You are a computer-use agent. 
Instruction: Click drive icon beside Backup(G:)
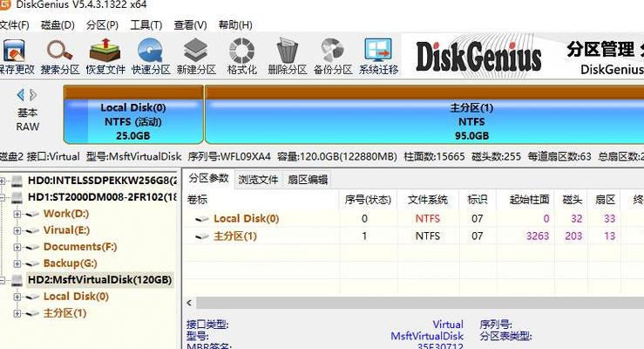click(32, 263)
